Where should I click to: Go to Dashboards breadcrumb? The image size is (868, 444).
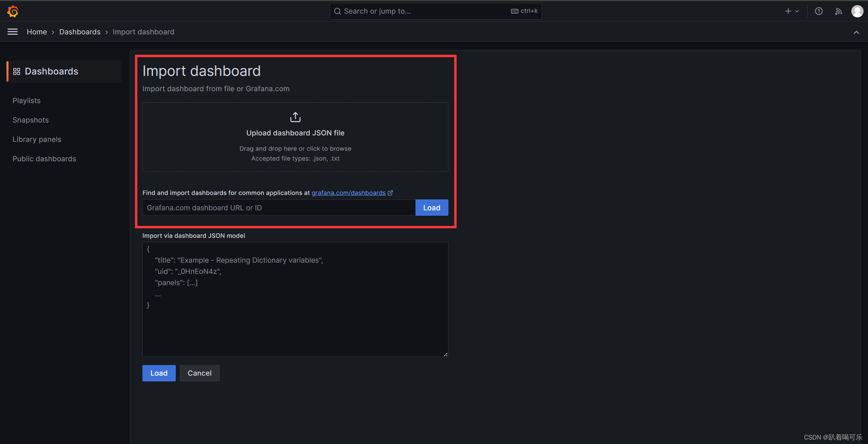80,32
